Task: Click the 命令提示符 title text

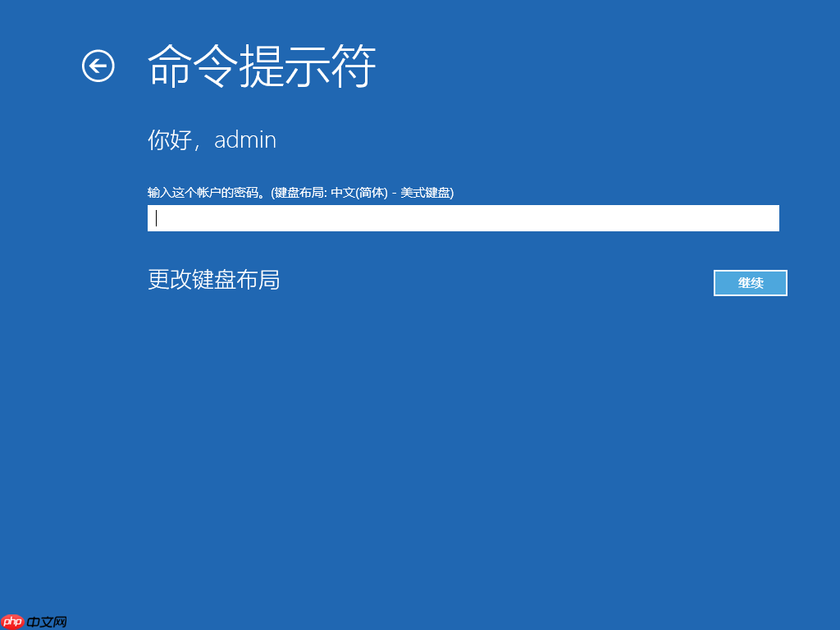Action: click(x=261, y=67)
